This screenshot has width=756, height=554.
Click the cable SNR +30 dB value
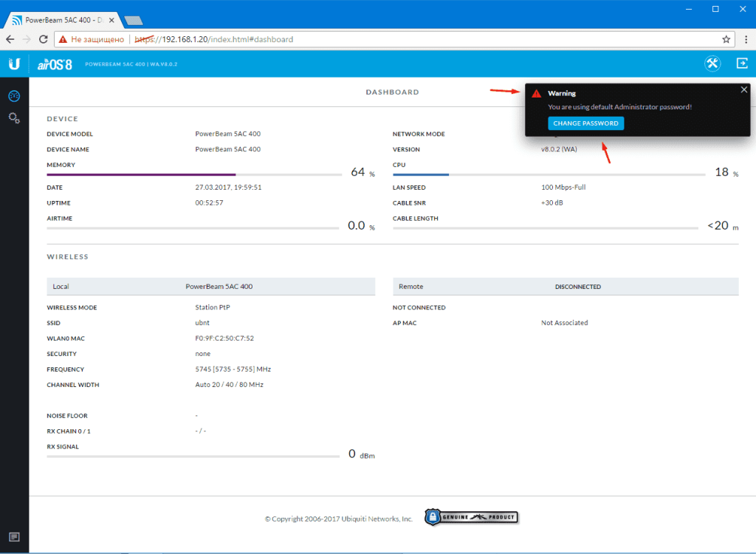click(551, 202)
